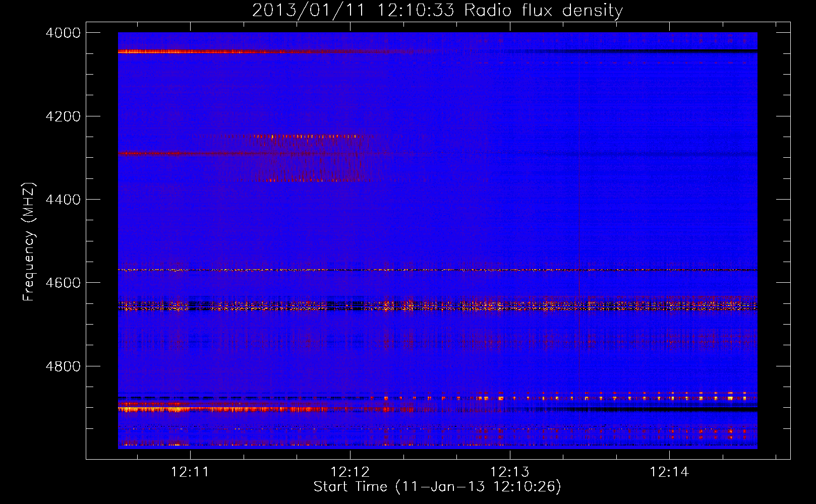Click the 4400 frequency tick label
This screenshot has width=816, height=504.
(63, 200)
